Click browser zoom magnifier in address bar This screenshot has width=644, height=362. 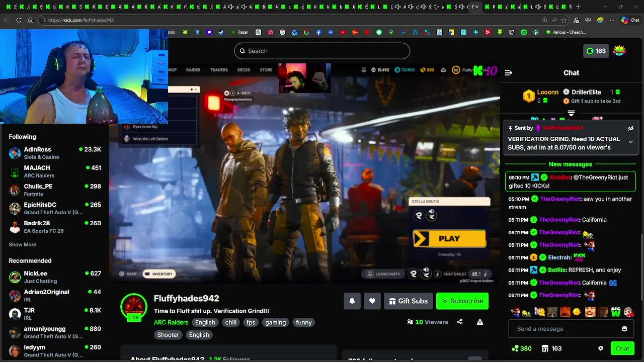pyautogui.click(x=545, y=20)
